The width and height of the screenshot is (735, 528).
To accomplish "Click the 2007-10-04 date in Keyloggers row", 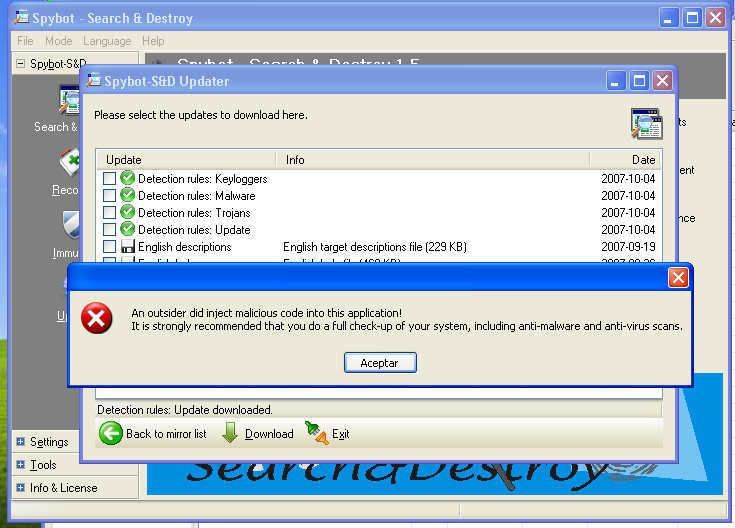I will [x=628, y=179].
